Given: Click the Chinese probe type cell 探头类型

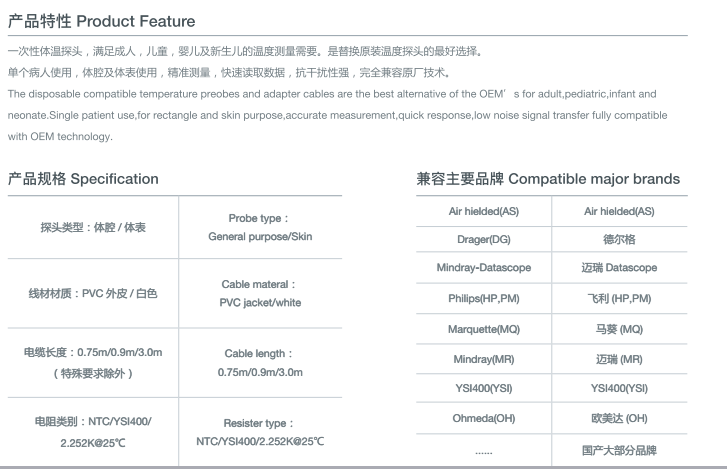Looking at the screenshot, I should pyautogui.click(x=93, y=228).
